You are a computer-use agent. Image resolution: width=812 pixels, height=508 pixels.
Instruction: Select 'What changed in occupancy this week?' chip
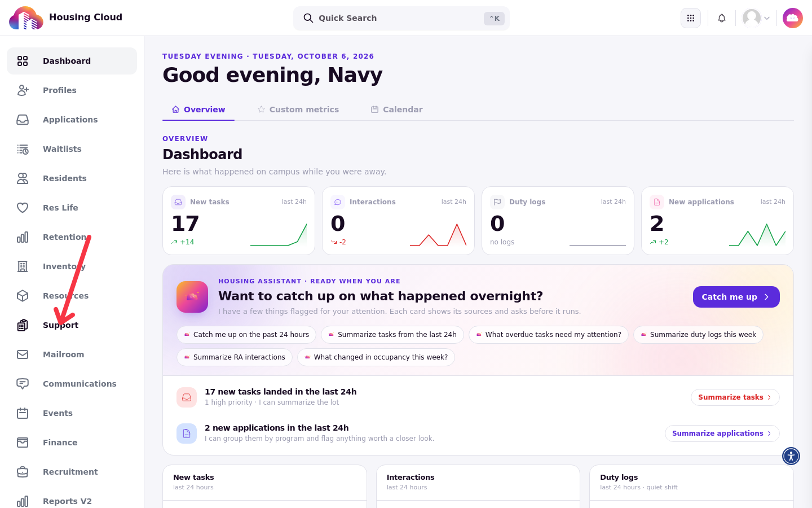point(376,357)
